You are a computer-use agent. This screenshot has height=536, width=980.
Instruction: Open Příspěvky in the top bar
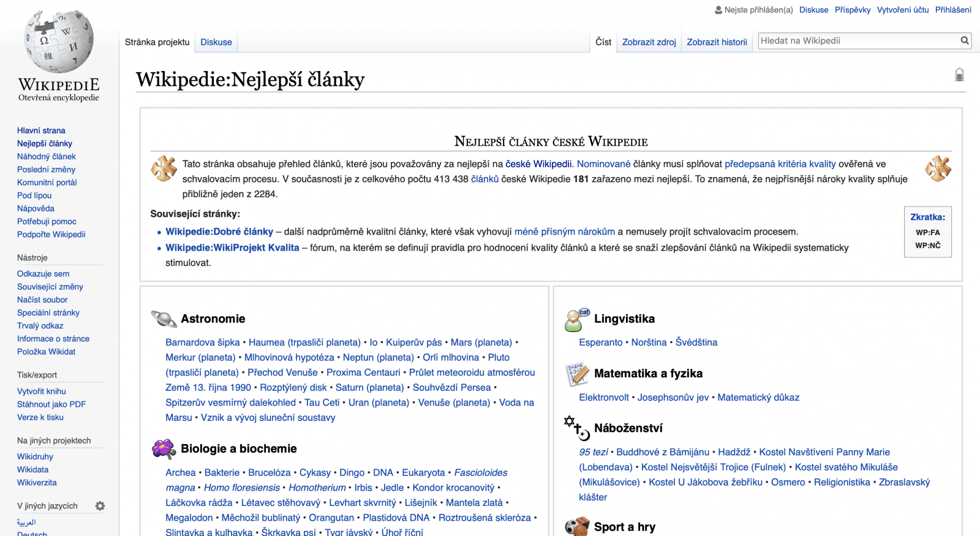(853, 10)
